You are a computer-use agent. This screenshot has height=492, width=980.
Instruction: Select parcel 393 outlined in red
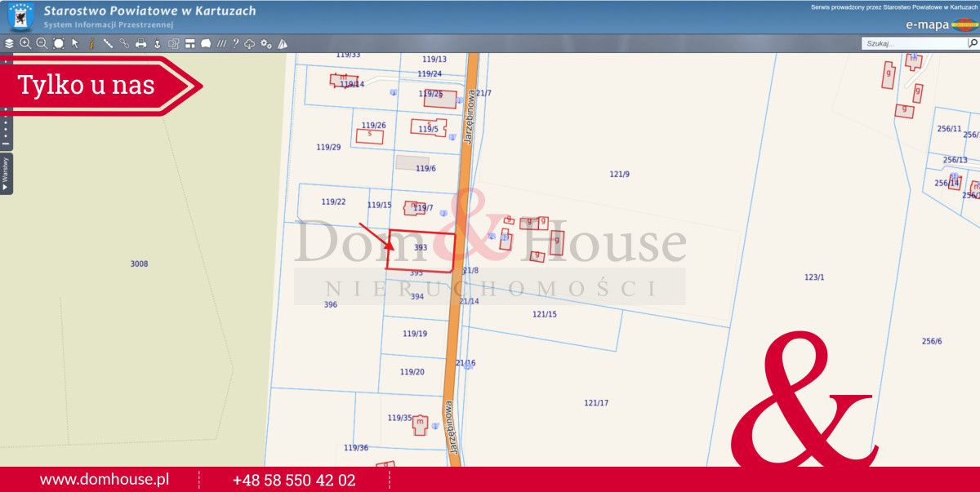(x=421, y=250)
